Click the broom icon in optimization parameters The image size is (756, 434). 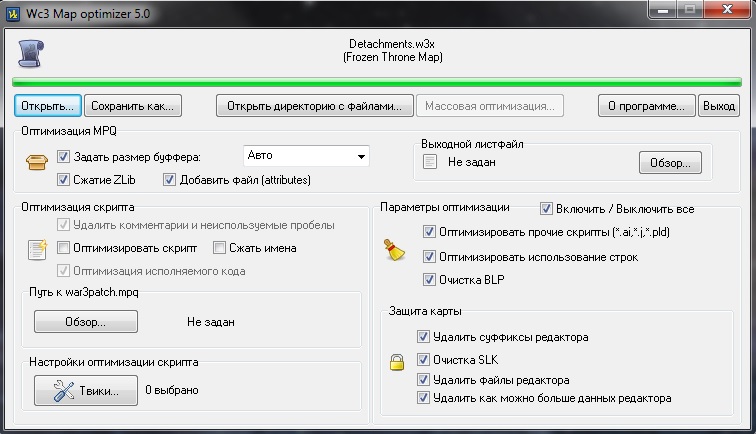[394, 250]
